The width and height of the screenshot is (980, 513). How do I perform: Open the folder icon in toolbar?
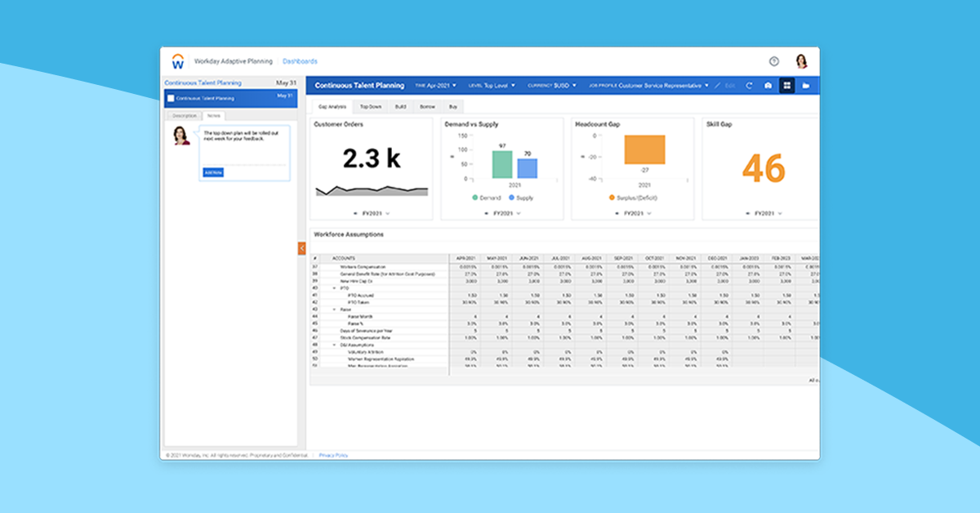tap(806, 85)
